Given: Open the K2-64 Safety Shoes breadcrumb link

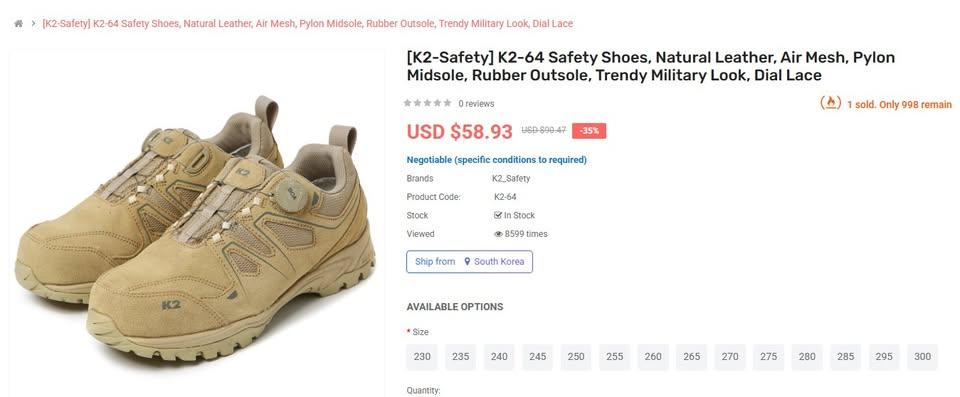Looking at the screenshot, I should pyautogui.click(x=307, y=24).
